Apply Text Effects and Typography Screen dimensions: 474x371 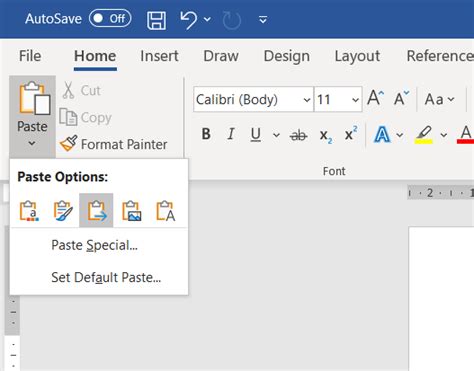coord(382,135)
